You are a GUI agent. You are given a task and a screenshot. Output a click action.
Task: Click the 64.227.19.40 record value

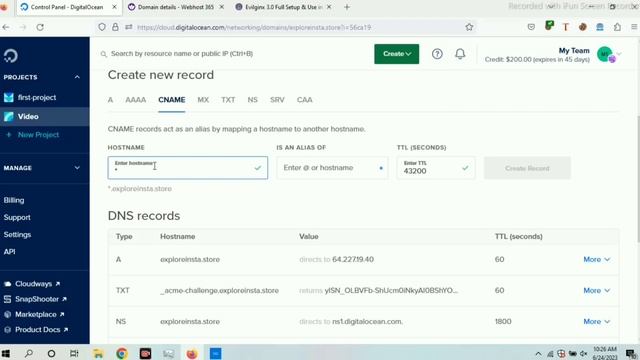point(353,260)
